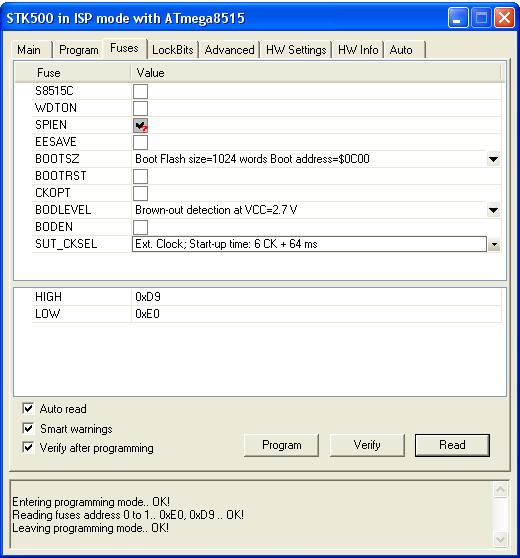The height and width of the screenshot is (558, 520).
Task: Open the Program tab
Action: (79, 50)
